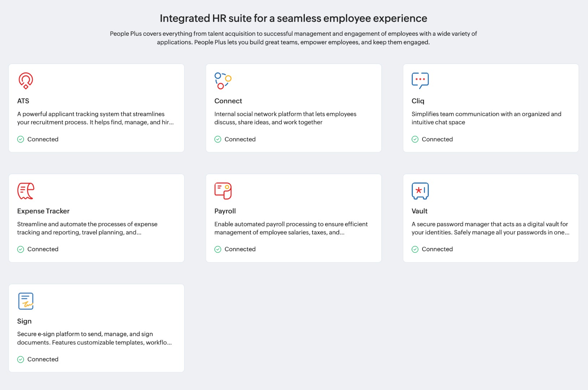Click Vault green connected checkmark
Screen dimensions: 588x390
pos(415,249)
